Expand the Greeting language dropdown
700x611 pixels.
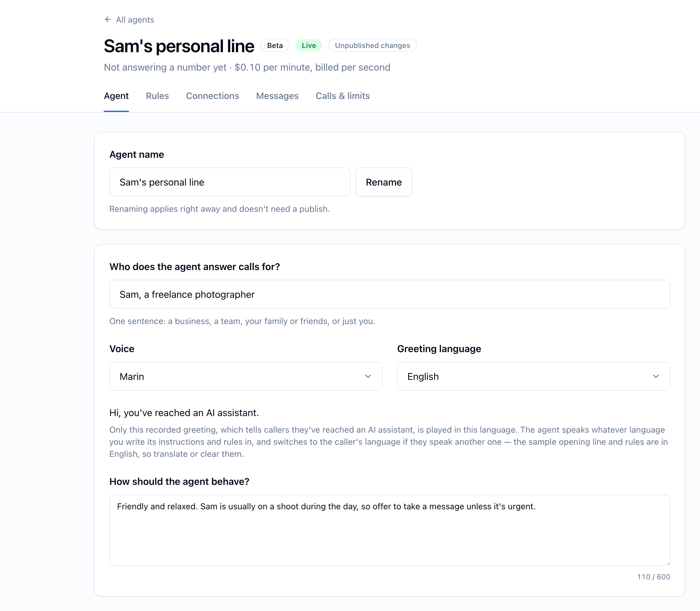534,377
